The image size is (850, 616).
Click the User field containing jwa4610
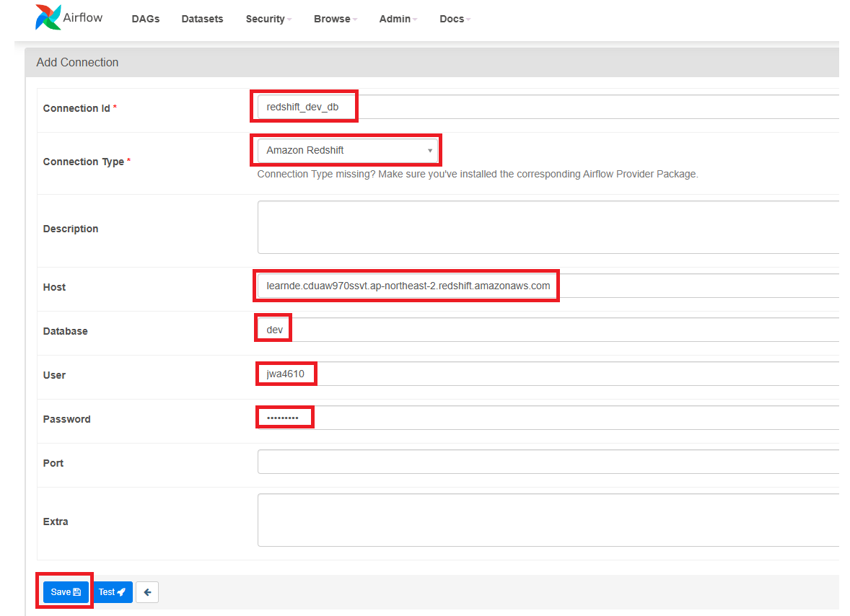[x=548, y=374]
